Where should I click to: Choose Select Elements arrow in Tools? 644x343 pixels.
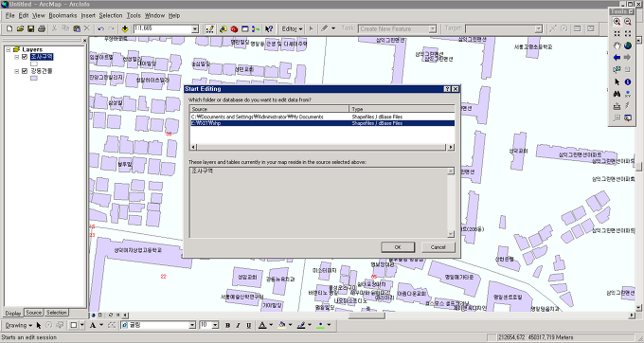point(617,81)
